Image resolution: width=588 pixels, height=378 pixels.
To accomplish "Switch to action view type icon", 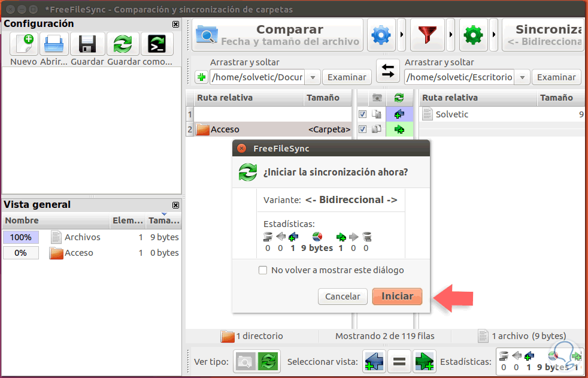I will tap(268, 361).
